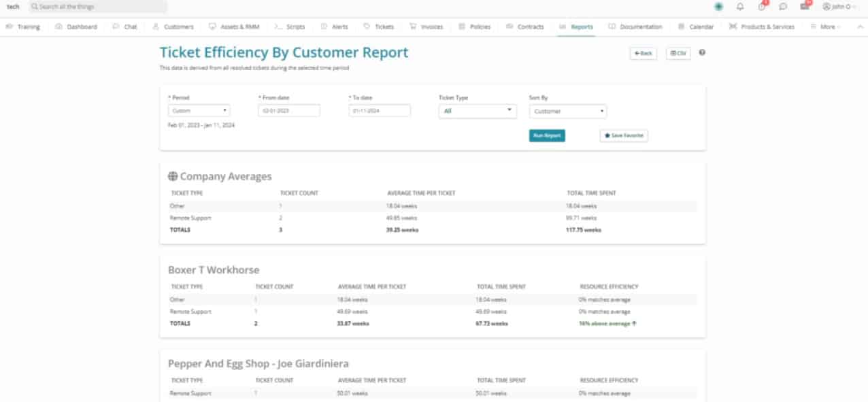Click the Back button
Image resolution: width=868 pixels, height=402 pixels.
643,53
